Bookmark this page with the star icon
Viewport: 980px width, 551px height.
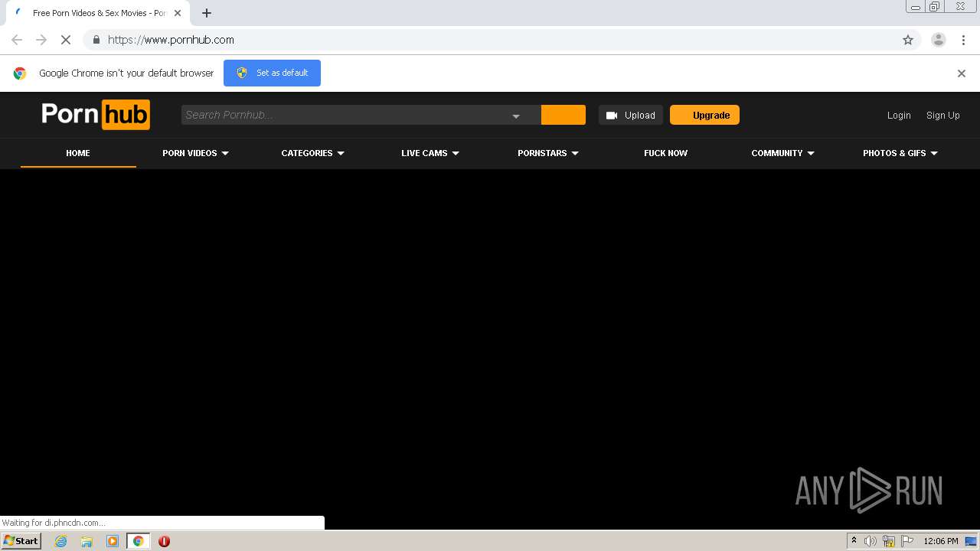coord(908,40)
